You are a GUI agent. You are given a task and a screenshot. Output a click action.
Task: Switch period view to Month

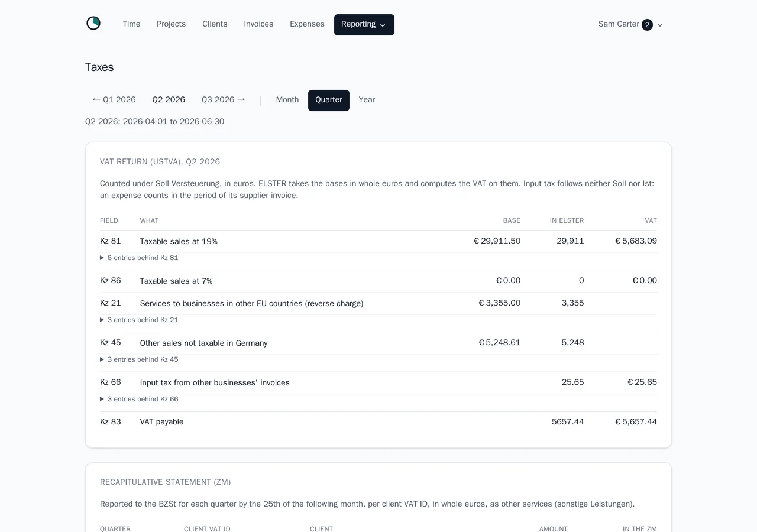287,100
